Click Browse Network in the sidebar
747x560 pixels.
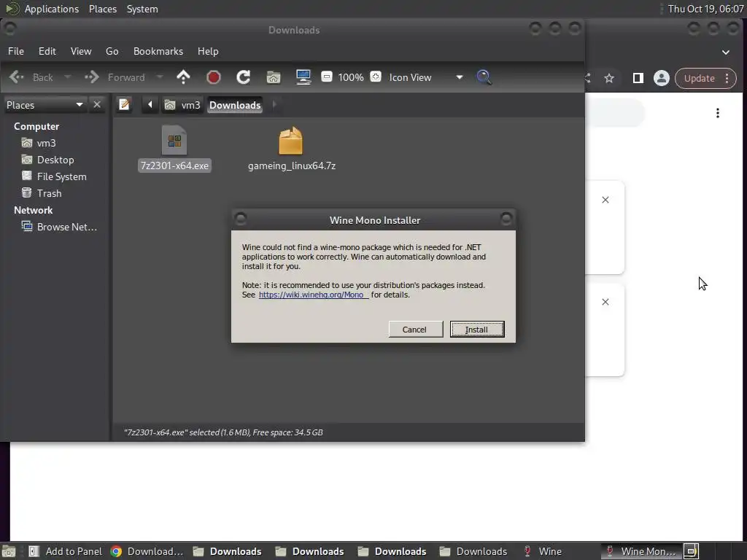[59, 227]
